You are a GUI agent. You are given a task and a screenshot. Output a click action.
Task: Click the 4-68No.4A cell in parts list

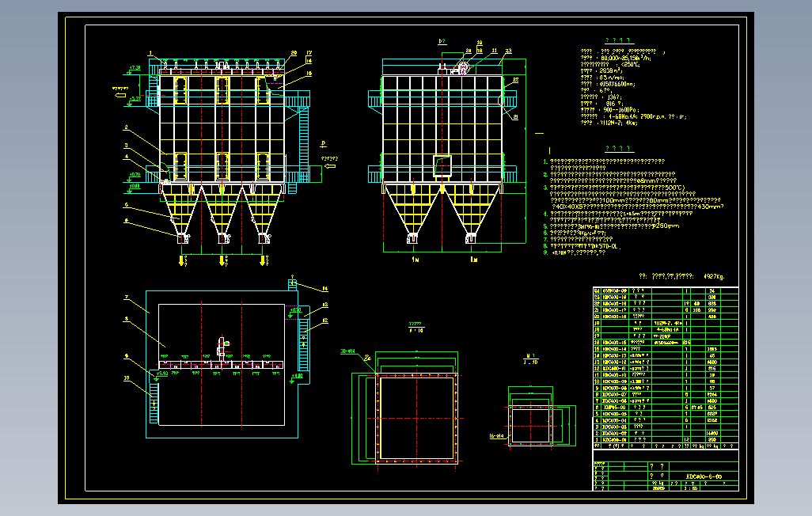pyautogui.click(x=667, y=329)
